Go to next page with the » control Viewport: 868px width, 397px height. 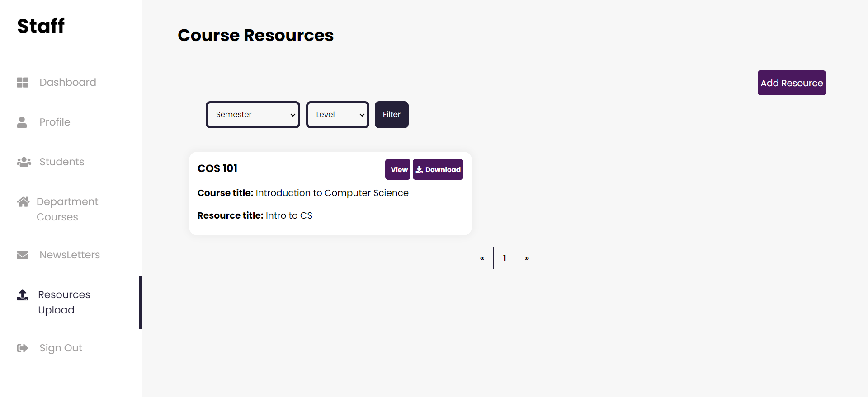pos(527,257)
